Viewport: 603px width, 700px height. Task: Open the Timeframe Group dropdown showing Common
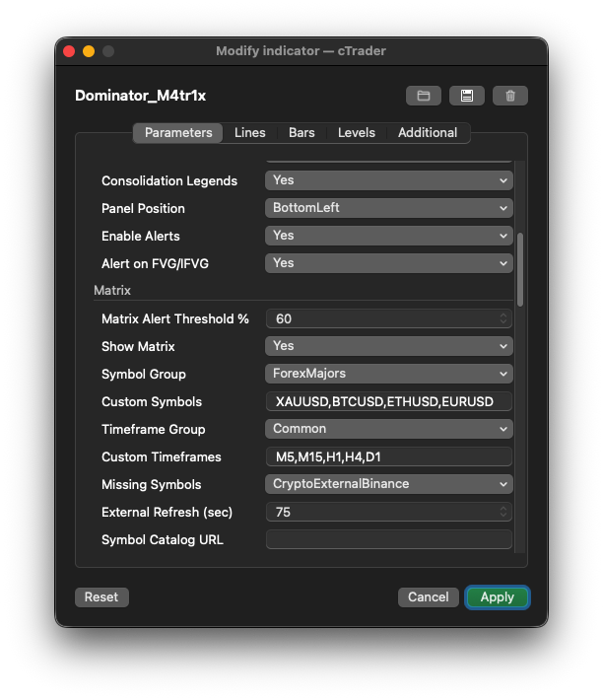pyautogui.click(x=389, y=429)
